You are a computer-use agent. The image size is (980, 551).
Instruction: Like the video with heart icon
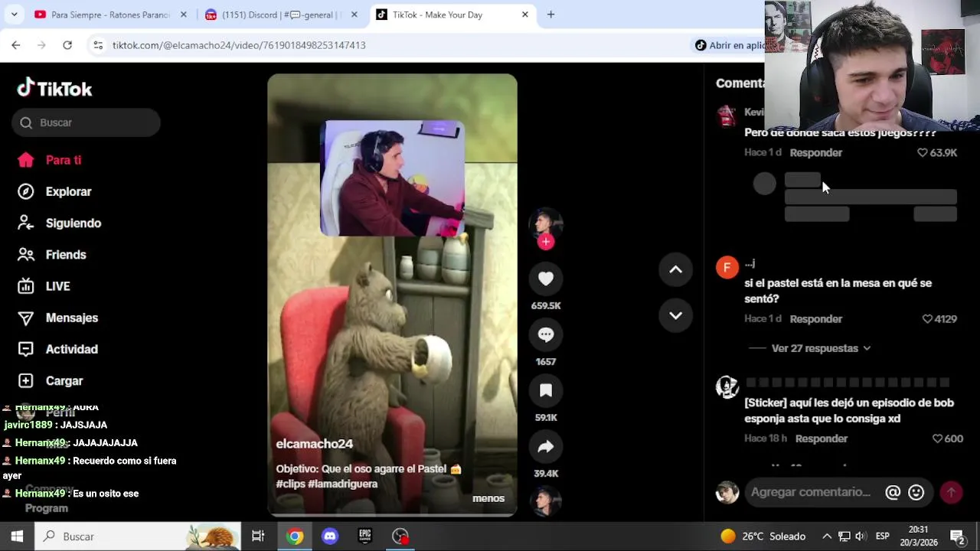pyautogui.click(x=546, y=279)
